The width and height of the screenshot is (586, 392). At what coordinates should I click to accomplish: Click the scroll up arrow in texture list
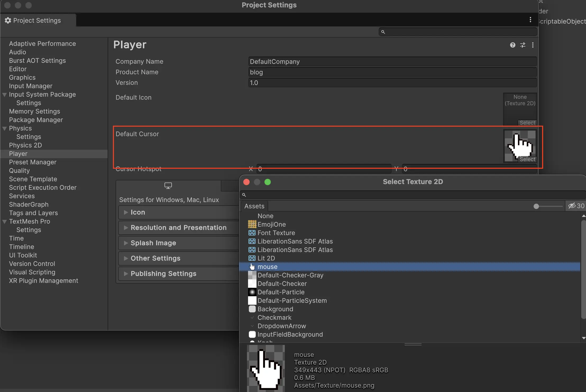pyautogui.click(x=584, y=216)
